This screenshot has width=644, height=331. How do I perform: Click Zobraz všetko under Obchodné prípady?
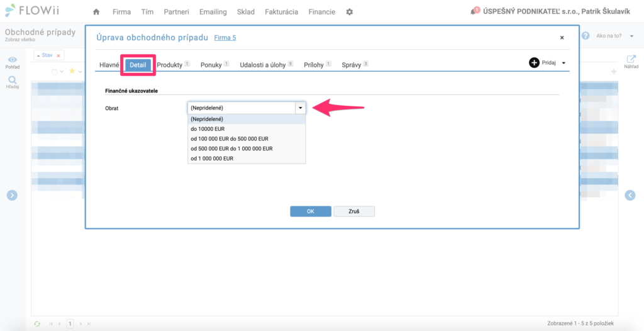tap(19, 40)
